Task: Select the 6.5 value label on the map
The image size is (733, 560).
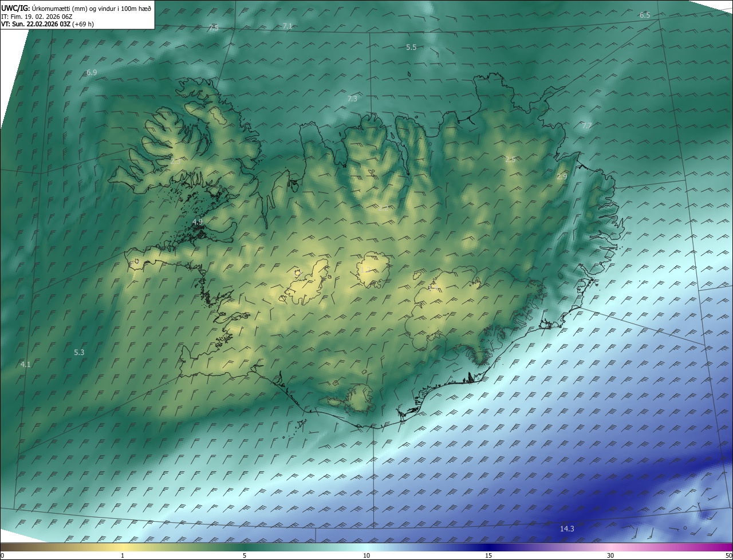Action: (x=645, y=15)
